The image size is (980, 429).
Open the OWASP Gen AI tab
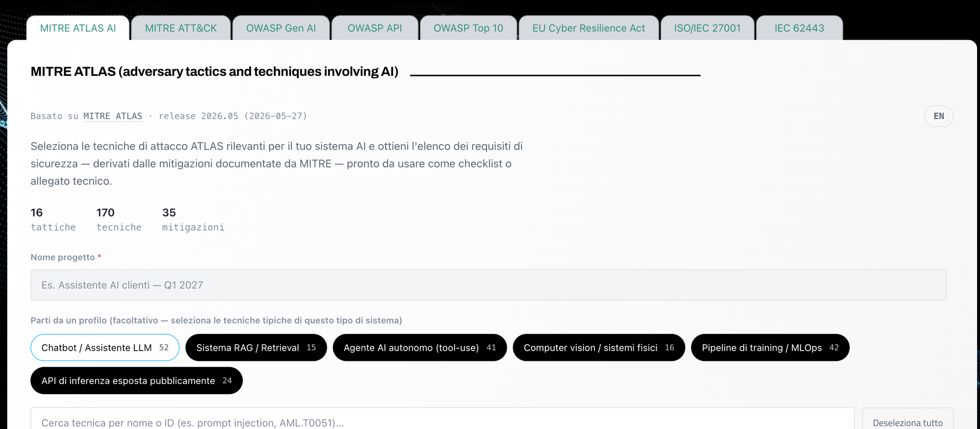[281, 28]
